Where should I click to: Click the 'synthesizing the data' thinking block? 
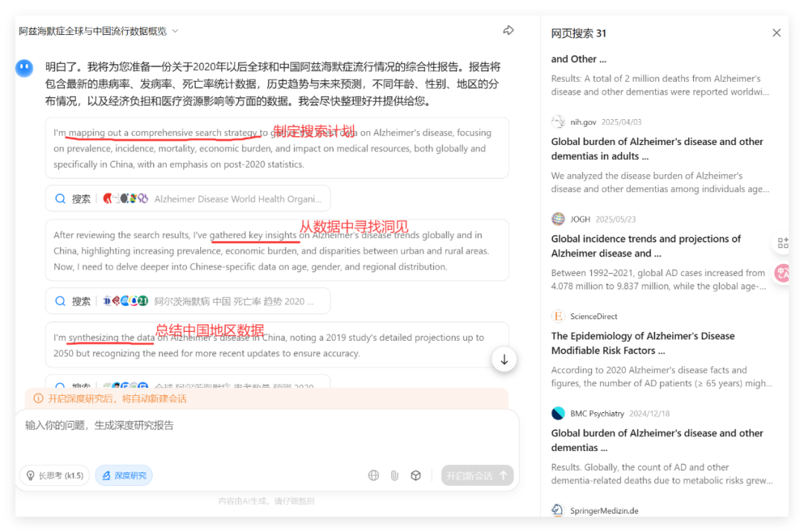(277, 345)
